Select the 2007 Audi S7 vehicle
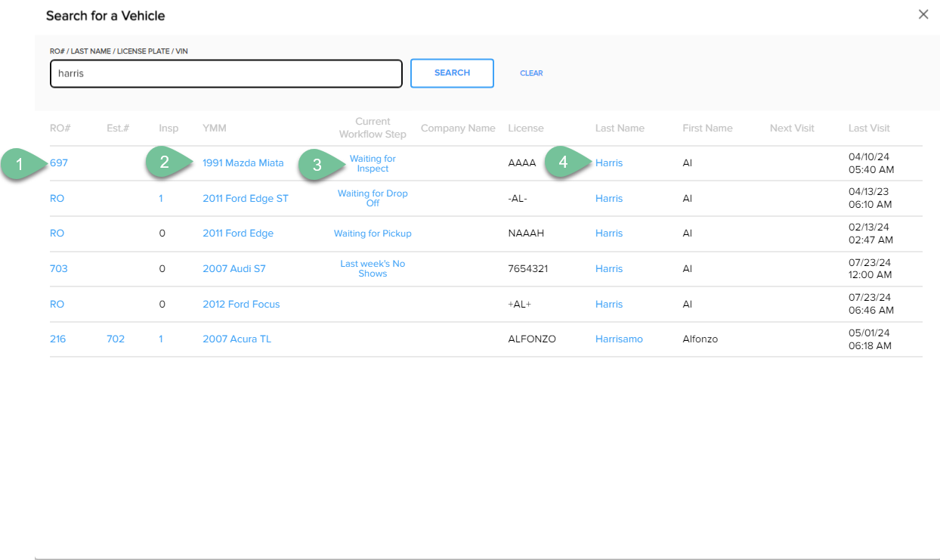Viewport: 940px width, 560px height. point(233,269)
